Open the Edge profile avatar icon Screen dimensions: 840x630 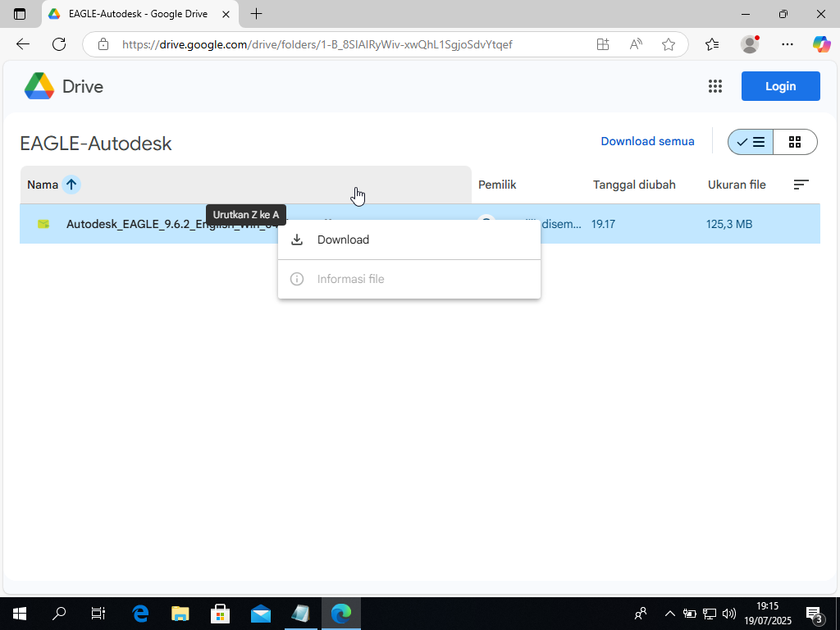749,44
